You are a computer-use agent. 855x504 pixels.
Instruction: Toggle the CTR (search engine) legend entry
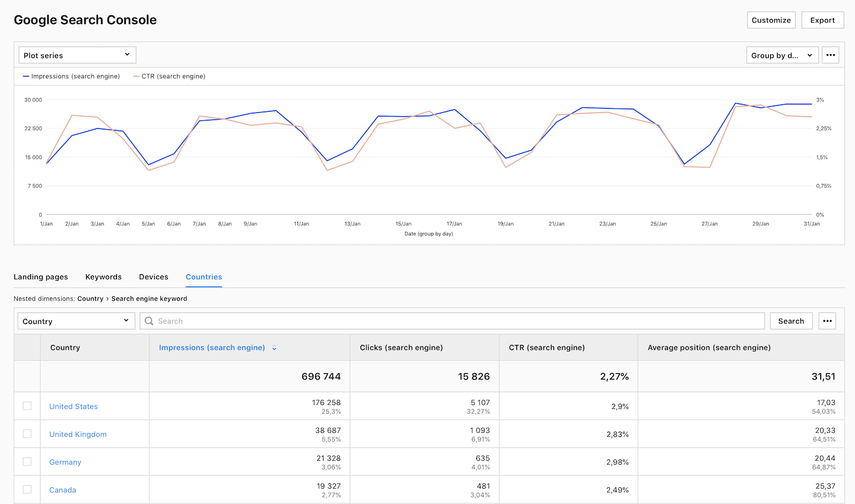click(x=169, y=76)
